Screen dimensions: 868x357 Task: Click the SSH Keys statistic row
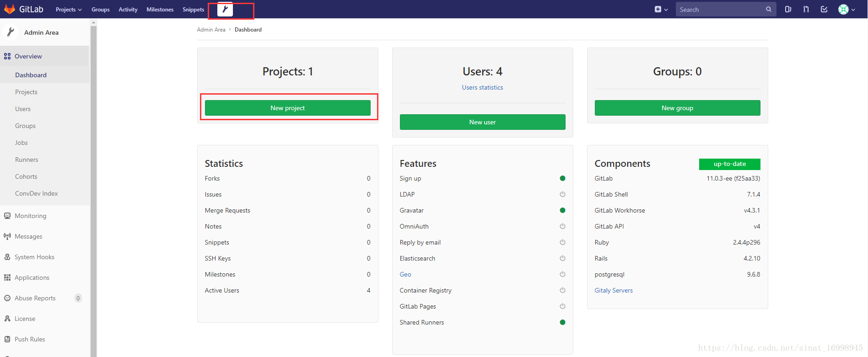pyautogui.click(x=287, y=258)
